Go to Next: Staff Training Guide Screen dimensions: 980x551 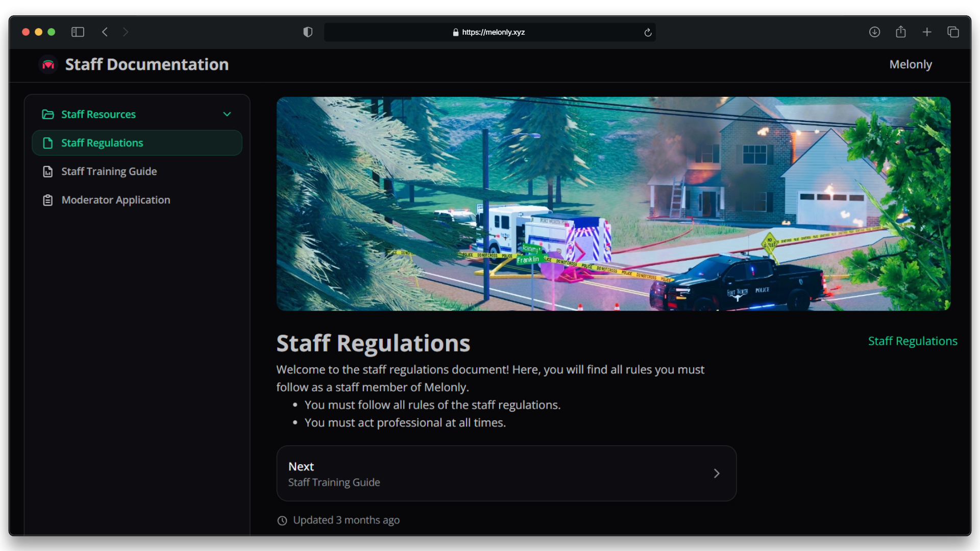point(506,473)
